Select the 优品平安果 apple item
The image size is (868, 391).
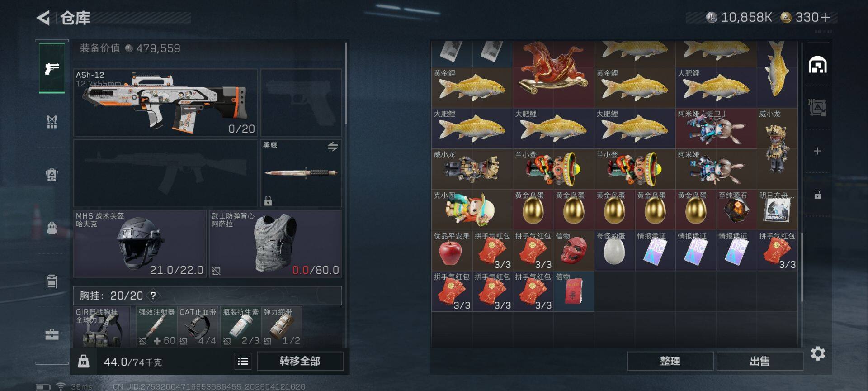(x=452, y=250)
